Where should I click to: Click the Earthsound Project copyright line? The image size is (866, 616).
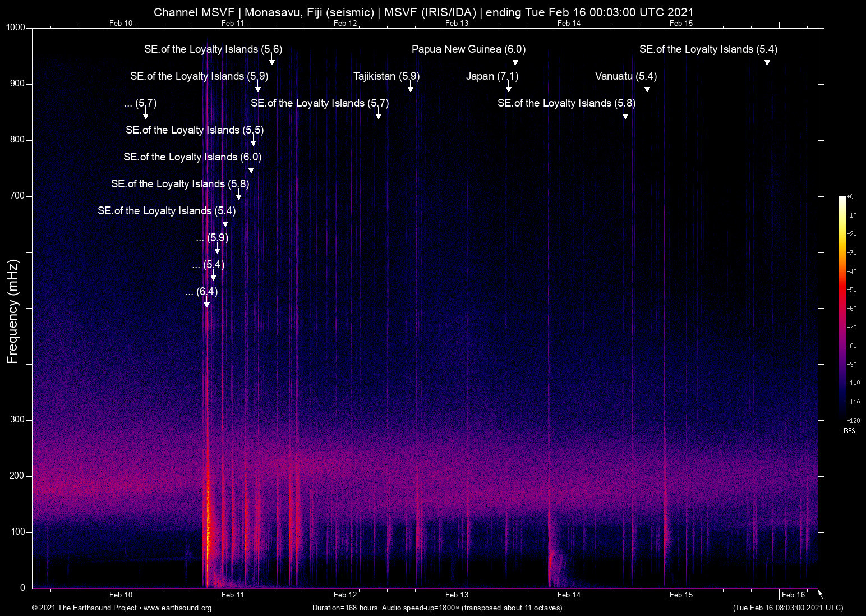122,608
